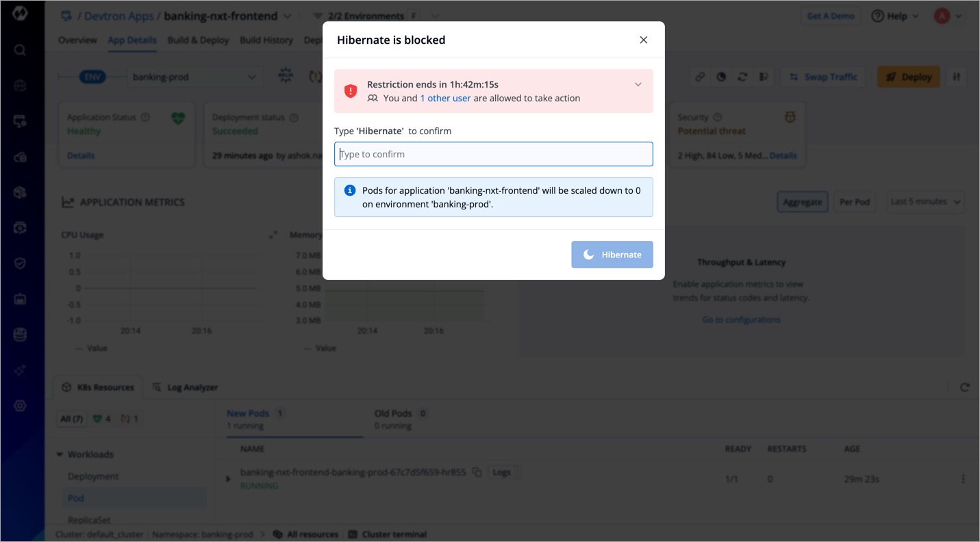Switch metrics to Per Pod view
Viewport: 980px width, 542px height.
854,202
